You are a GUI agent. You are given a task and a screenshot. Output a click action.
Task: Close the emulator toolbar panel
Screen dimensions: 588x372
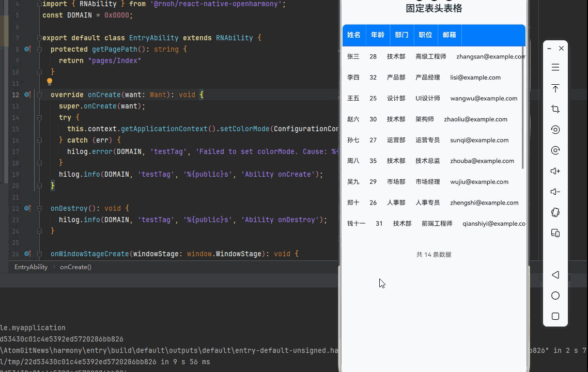pyautogui.click(x=561, y=49)
